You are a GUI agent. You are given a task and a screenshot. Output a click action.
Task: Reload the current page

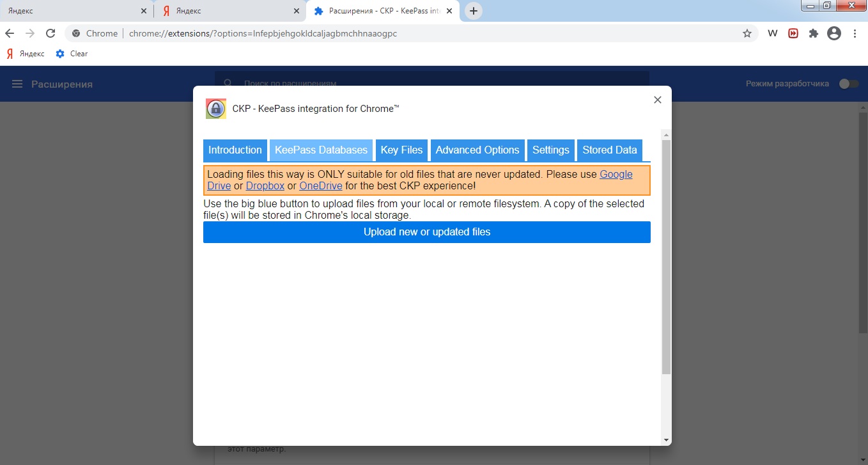tap(50, 33)
